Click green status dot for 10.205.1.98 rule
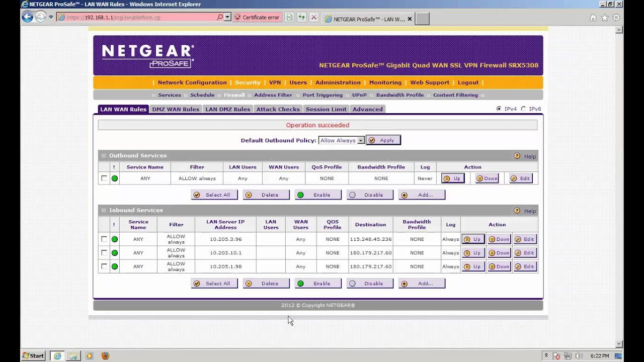The width and height of the screenshot is (644, 362). pos(115,266)
